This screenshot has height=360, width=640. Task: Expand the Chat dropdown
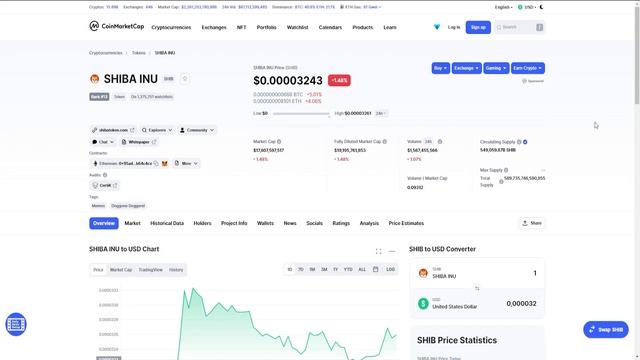click(x=103, y=142)
